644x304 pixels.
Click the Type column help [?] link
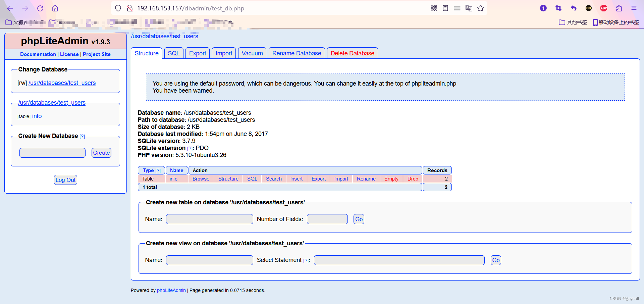[158, 171]
